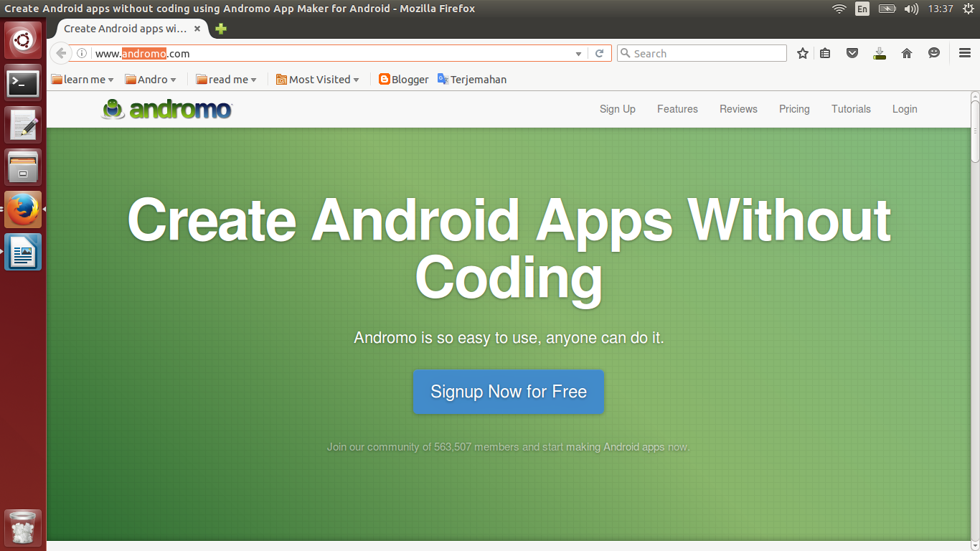This screenshot has height=551, width=980.
Task: Open the Pricing nav item
Action: tap(794, 109)
